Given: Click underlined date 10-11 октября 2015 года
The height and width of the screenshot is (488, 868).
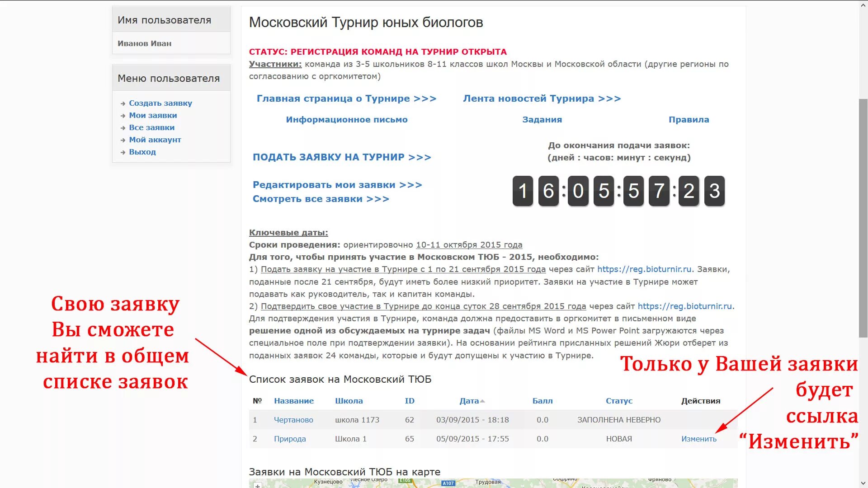Looking at the screenshot, I should point(469,245).
